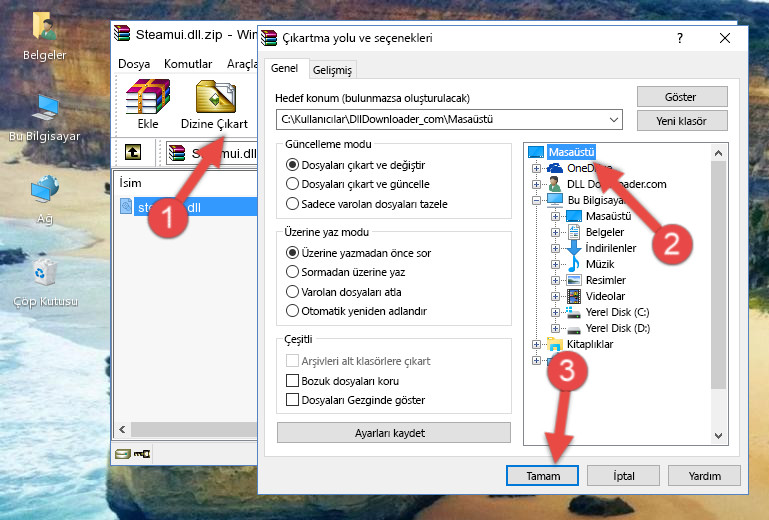Viewport: 769px width, 520px height.
Task: Select 'Sormadan üzerine yaz' option
Action: 292,272
